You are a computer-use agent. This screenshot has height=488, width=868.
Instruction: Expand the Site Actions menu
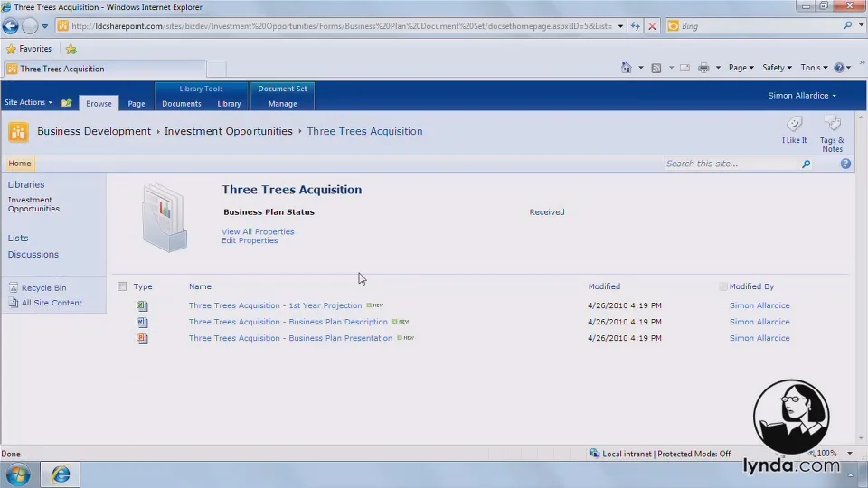[x=28, y=102]
